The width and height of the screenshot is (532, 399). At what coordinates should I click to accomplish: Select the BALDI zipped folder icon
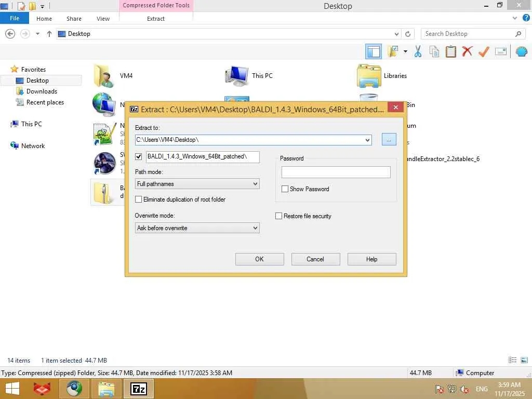[103, 192]
